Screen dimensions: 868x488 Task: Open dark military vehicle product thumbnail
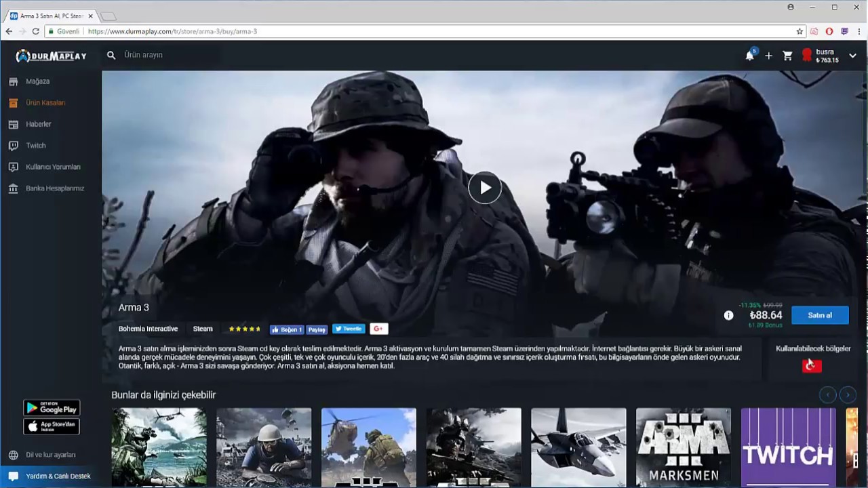pyautogui.click(x=474, y=447)
